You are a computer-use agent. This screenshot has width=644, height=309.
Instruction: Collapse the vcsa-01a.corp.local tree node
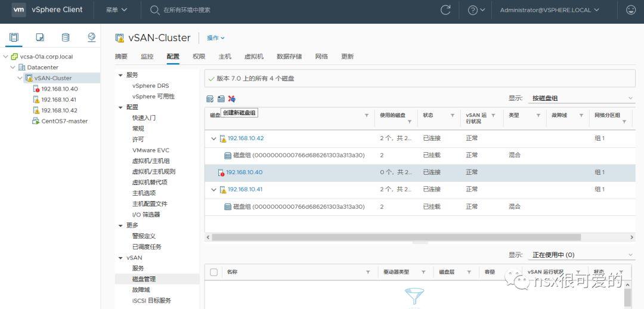point(6,57)
